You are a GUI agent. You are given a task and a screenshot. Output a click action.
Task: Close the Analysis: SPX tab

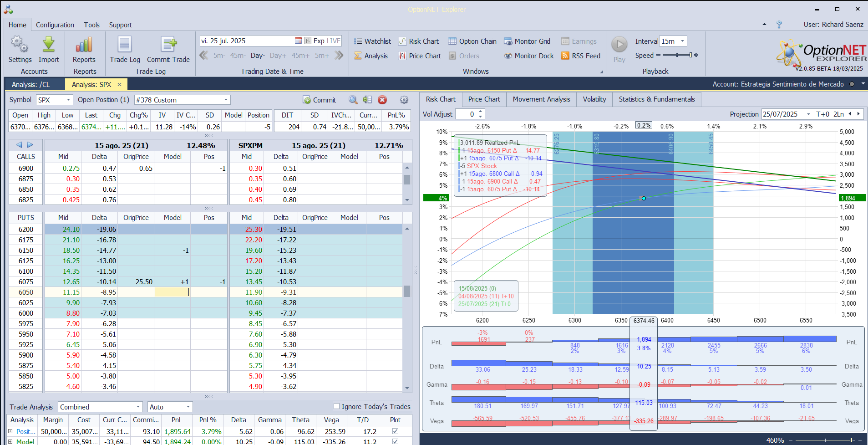(x=120, y=84)
